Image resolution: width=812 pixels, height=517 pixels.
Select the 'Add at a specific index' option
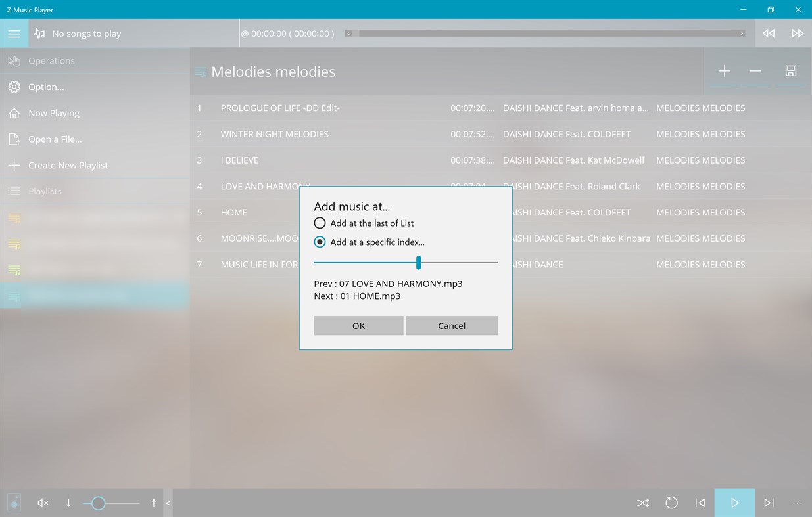pyautogui.click(x=320, y=242)
